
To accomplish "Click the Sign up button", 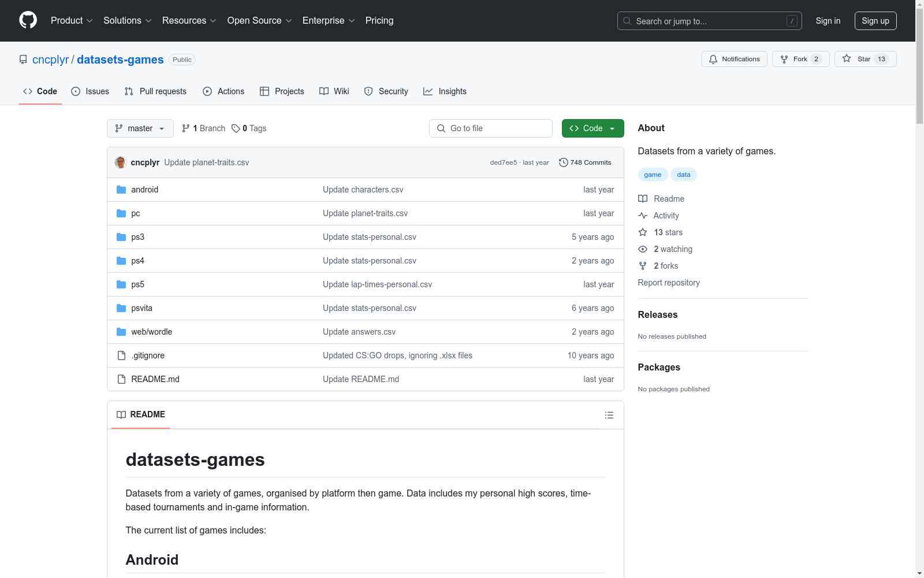I will tap(875, 21).
